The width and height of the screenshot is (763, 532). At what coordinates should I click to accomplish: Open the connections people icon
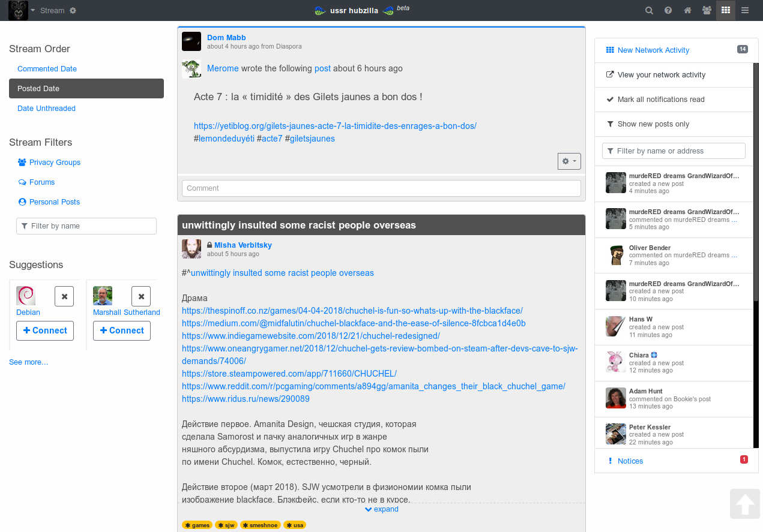(x=707, y=10)
